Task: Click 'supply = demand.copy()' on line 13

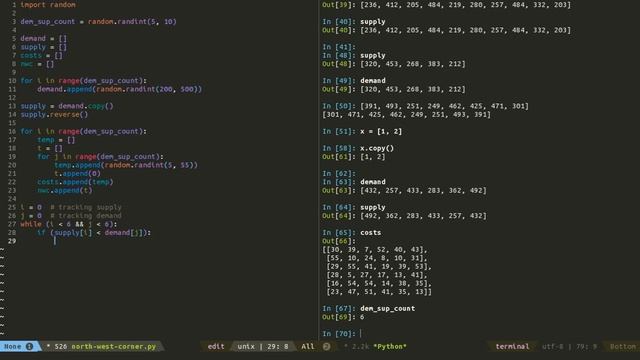Action: pos(67,106)
